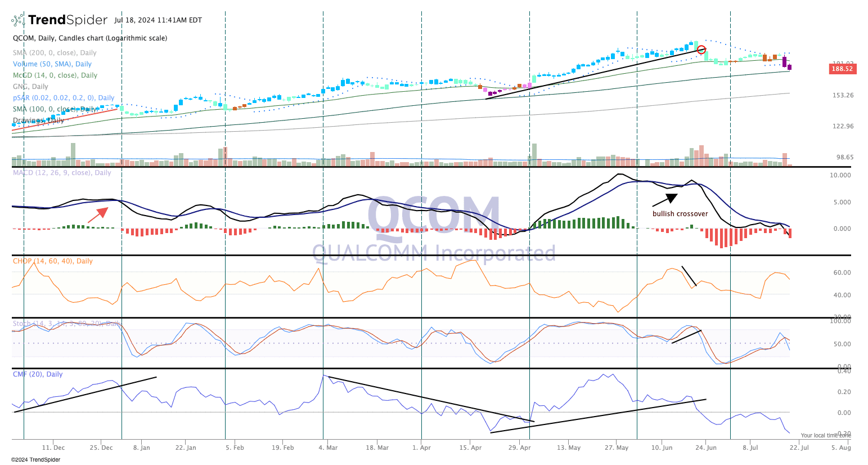Click the bullish crossover text annotation
This screenshot has height=465, width=868.
680,214
